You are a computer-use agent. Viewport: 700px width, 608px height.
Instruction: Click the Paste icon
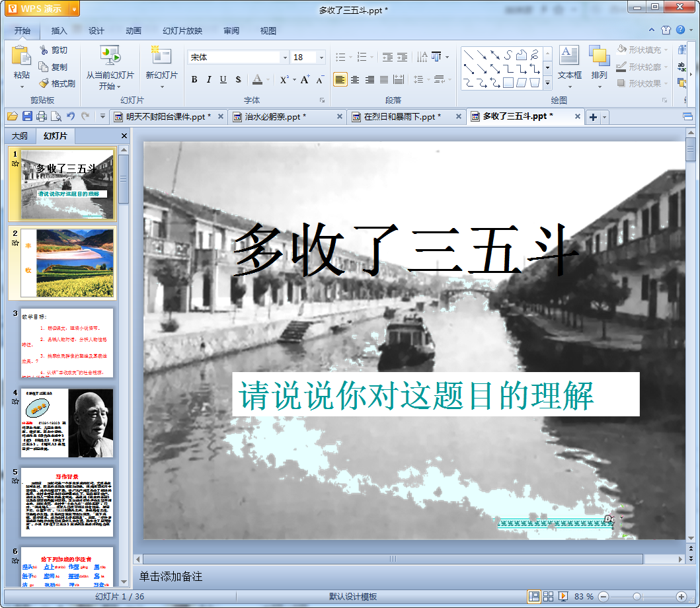(21, 56)
